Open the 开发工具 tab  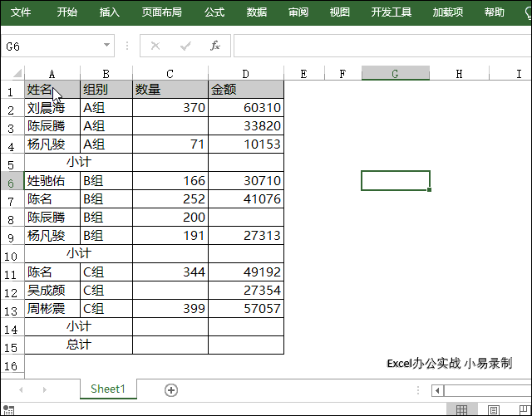[392, 12]
